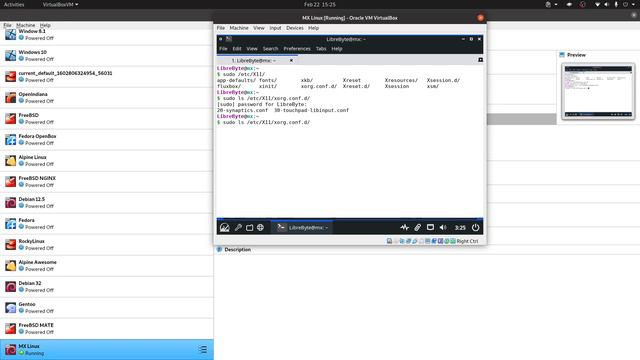Click the Preview panel icon

[562, 55]
